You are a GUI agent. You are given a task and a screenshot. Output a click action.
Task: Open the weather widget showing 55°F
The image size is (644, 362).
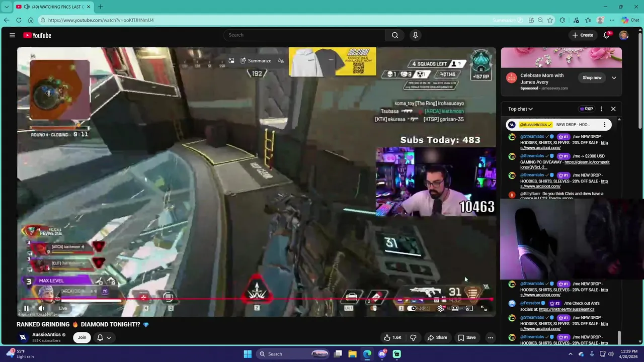click(19, 354)
